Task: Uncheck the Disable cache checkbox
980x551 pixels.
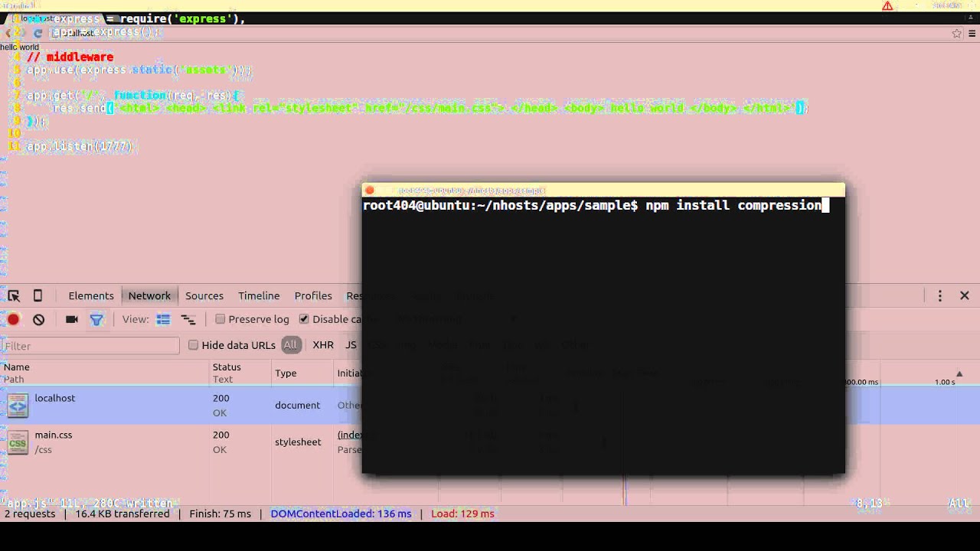Action: (x=304, y=319)
